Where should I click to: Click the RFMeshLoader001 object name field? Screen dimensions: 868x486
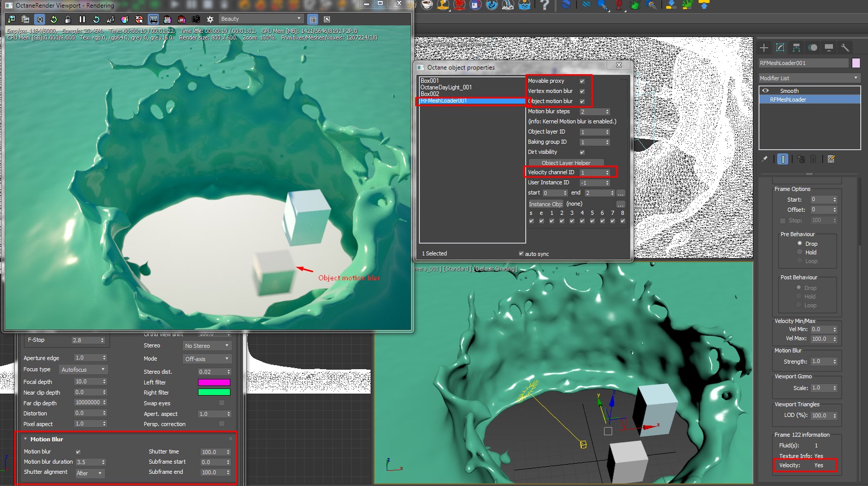[x=804, y=63]
